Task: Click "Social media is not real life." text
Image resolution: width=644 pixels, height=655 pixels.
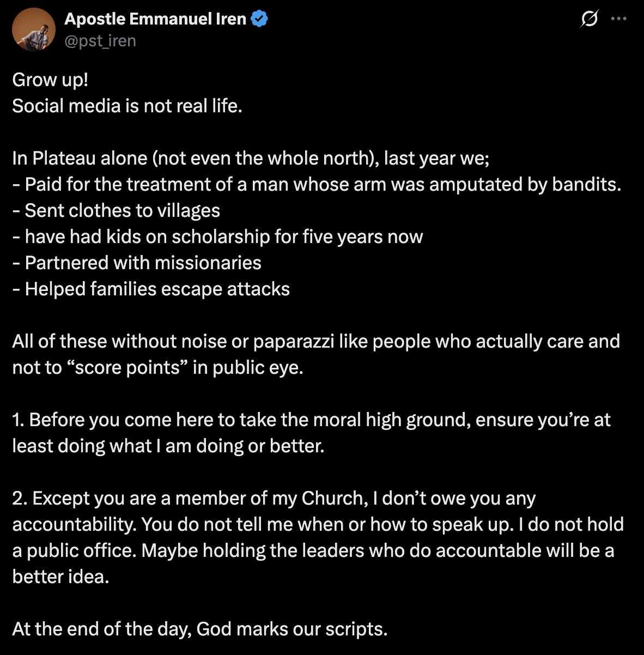Action: (x=127, y=106)
